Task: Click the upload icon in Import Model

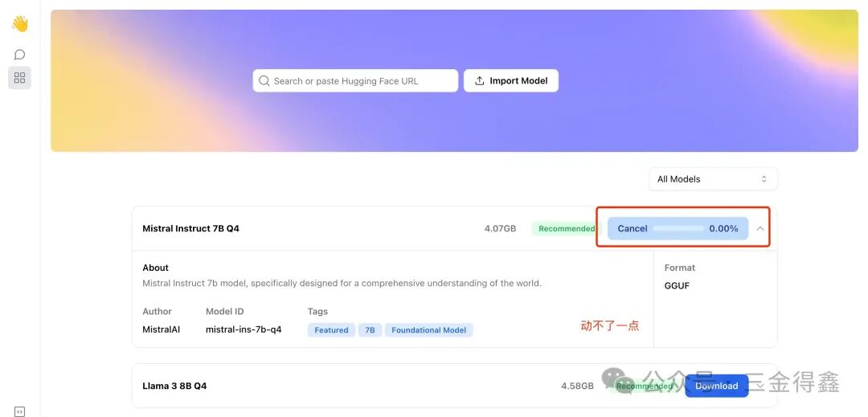Action: tap(479, 80)
